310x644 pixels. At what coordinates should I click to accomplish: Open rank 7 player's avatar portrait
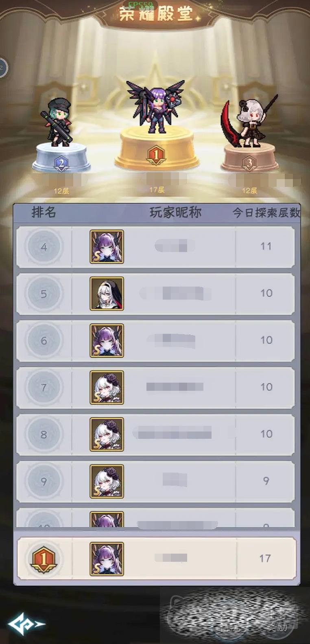(x=107, y=387)
